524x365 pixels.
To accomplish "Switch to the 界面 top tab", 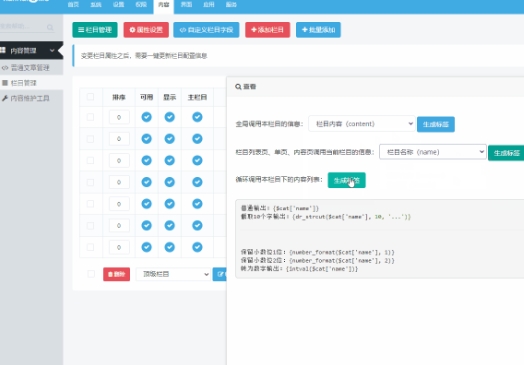I will point(186,5).
